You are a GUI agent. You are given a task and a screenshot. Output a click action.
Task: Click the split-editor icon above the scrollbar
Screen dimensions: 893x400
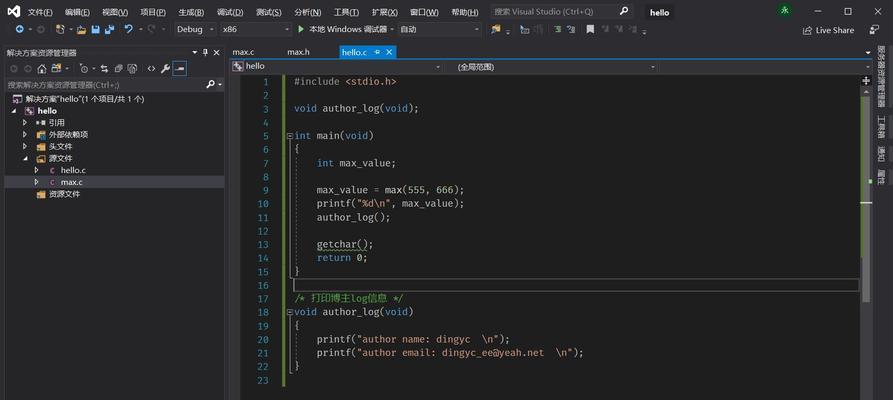[x=866, y=81]
